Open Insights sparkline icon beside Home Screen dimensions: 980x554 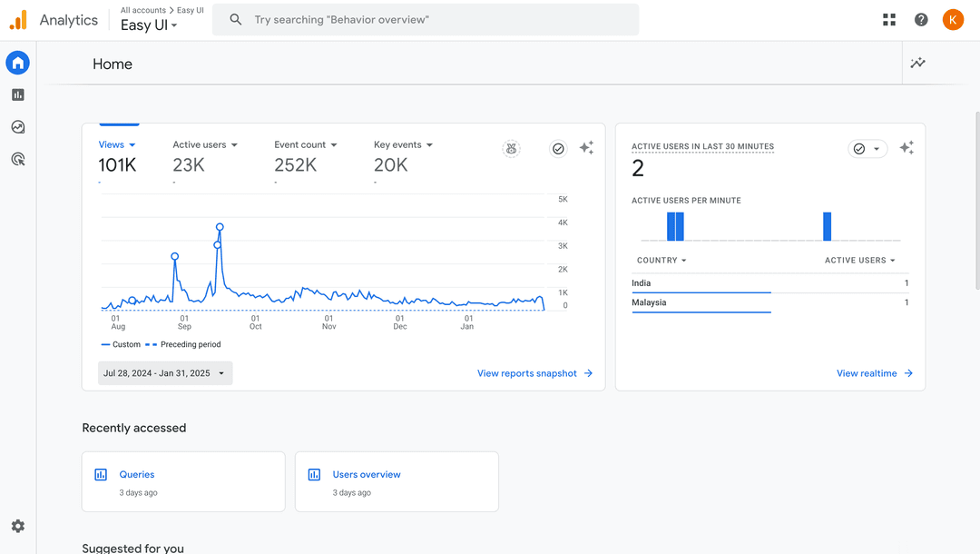[918, 64]
